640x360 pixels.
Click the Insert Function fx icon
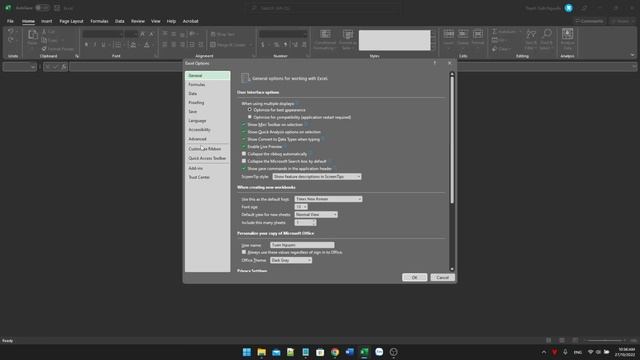click(x=64, y=67)
